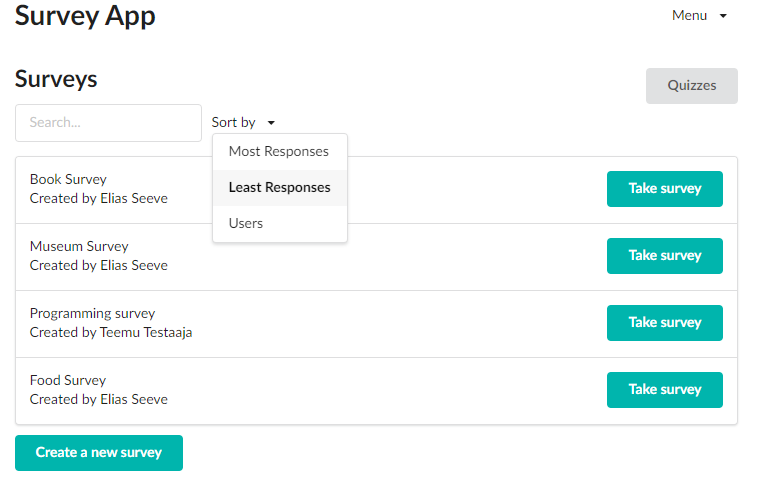Click the Sort by caret arrow
The height and width of the screenshot is (481, 769).
[x=271, y=123]
